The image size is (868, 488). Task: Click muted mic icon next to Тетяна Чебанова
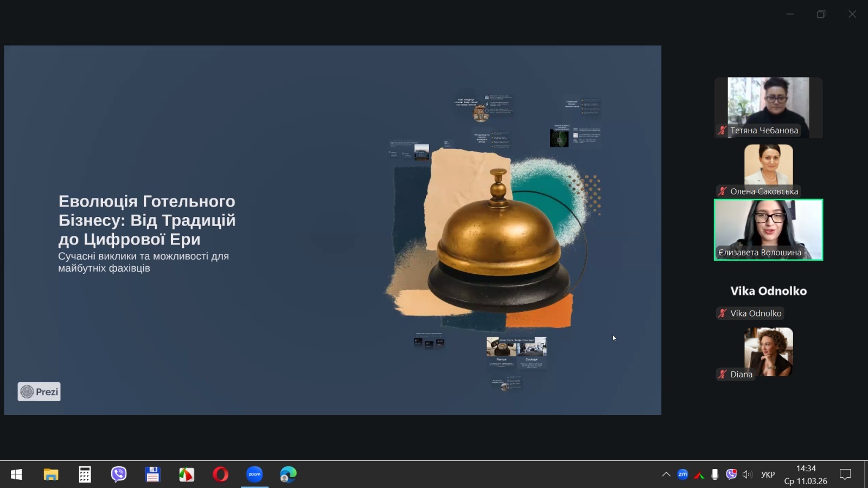coord(722,130)
